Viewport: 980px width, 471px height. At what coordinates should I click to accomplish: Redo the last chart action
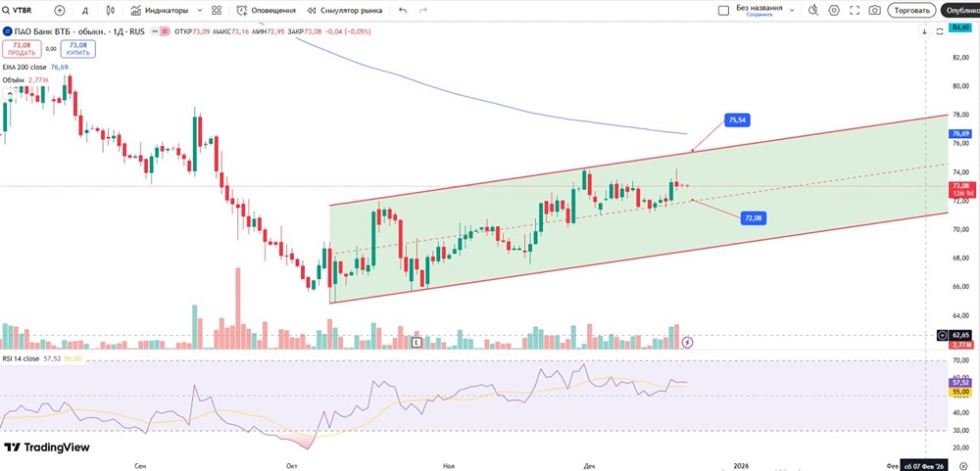pos(423,10)
